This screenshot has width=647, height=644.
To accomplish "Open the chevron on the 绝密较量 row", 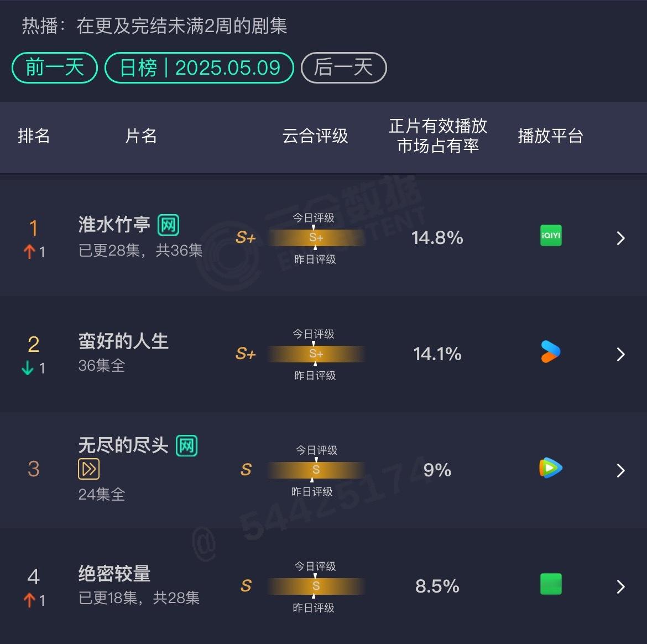I will point(620,586).
